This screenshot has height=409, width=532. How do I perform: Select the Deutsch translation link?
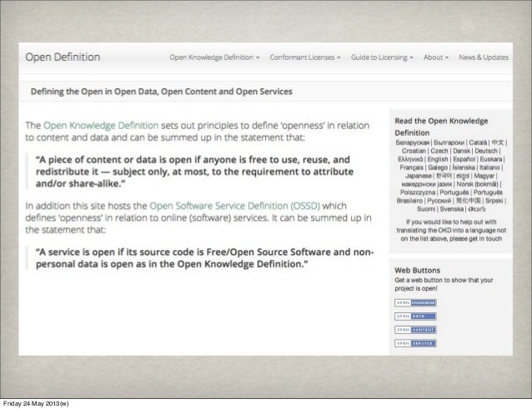[486, 151]
